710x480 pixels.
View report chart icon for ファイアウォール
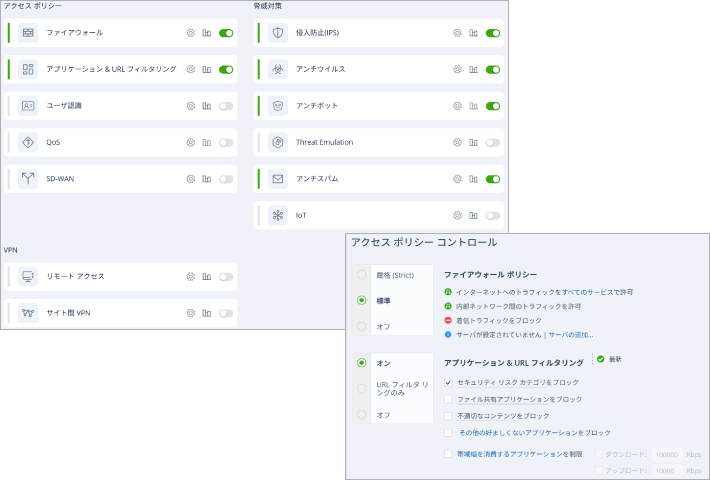tap(206, 33)
